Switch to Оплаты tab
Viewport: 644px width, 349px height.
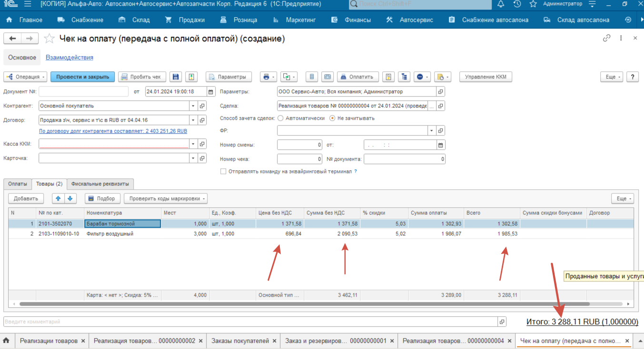click(18, 184)
